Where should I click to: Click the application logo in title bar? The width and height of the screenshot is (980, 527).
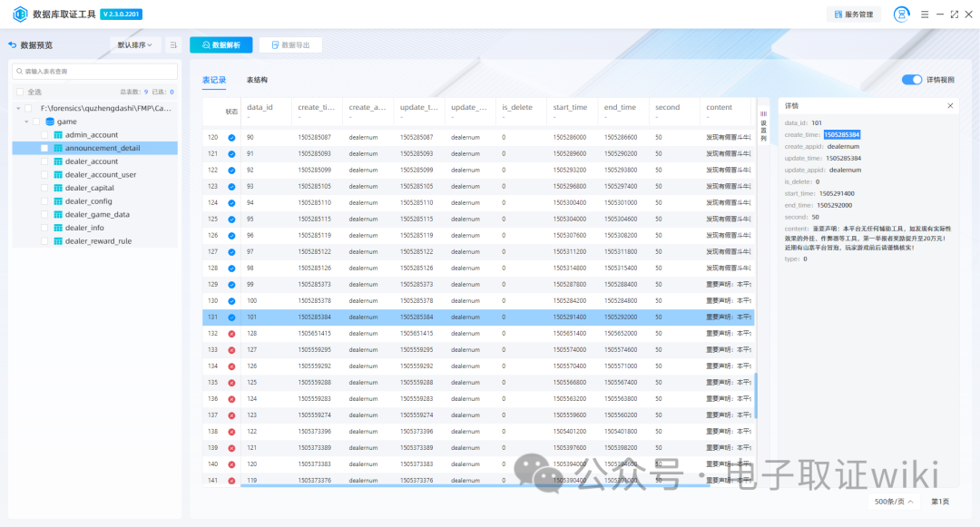(x=20, y=14)
